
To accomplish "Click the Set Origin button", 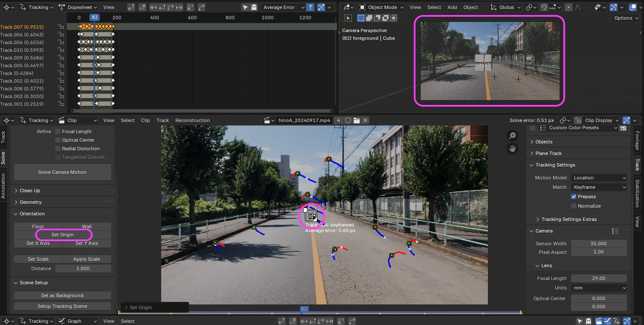I will pyautogui.click(x=63, y=235).
